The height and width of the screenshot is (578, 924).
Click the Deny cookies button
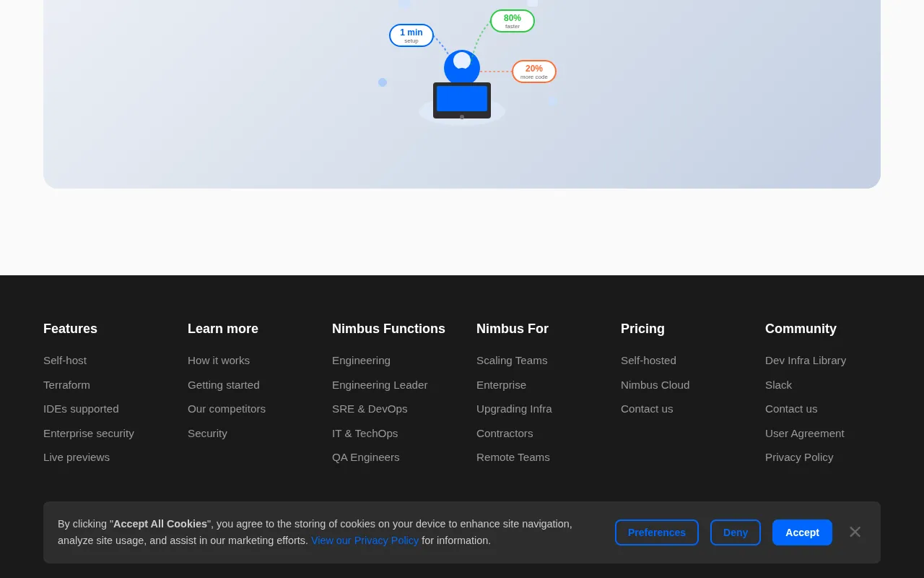pyautogui.click(x=736, y=532)
